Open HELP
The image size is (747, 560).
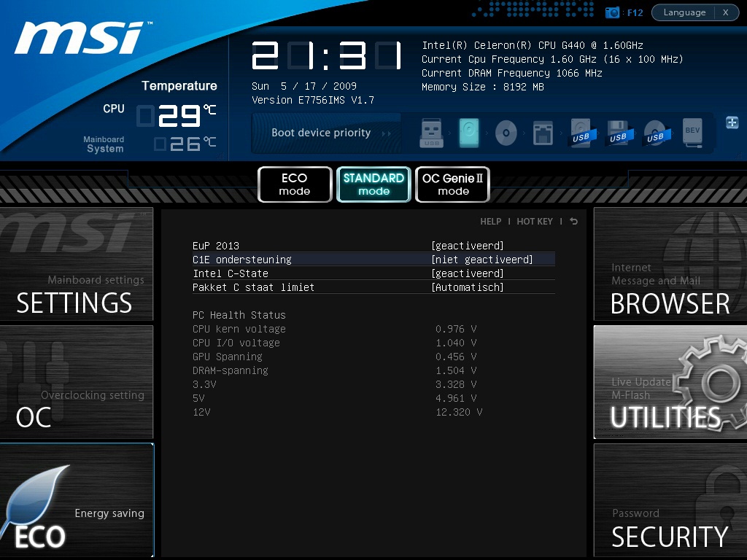pyautogui.click(x=491, y=222)
